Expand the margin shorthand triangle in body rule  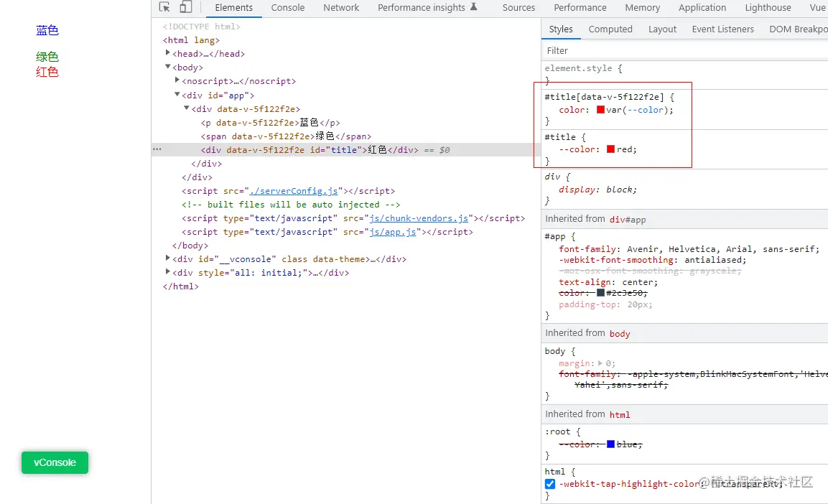[x=600, y=363]
